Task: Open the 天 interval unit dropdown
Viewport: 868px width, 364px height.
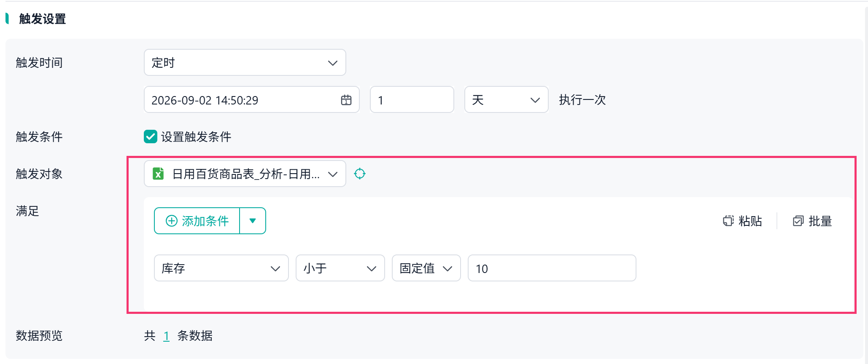Action: [x=506, y=99]
